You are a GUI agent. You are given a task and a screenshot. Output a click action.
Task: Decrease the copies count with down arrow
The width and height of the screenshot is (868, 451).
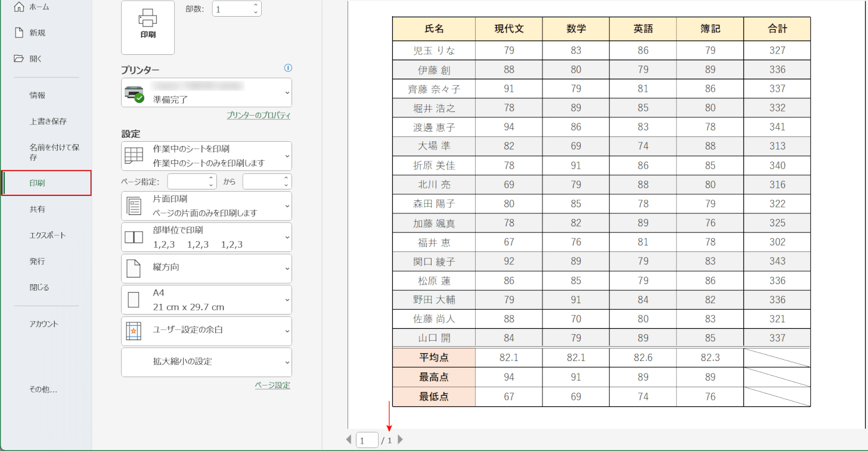pos(256,13)
